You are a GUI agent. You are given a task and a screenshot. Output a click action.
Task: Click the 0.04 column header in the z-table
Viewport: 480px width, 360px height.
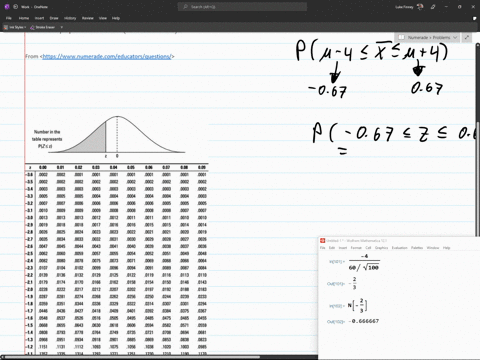pyautogui.click(x=113, y=167)
